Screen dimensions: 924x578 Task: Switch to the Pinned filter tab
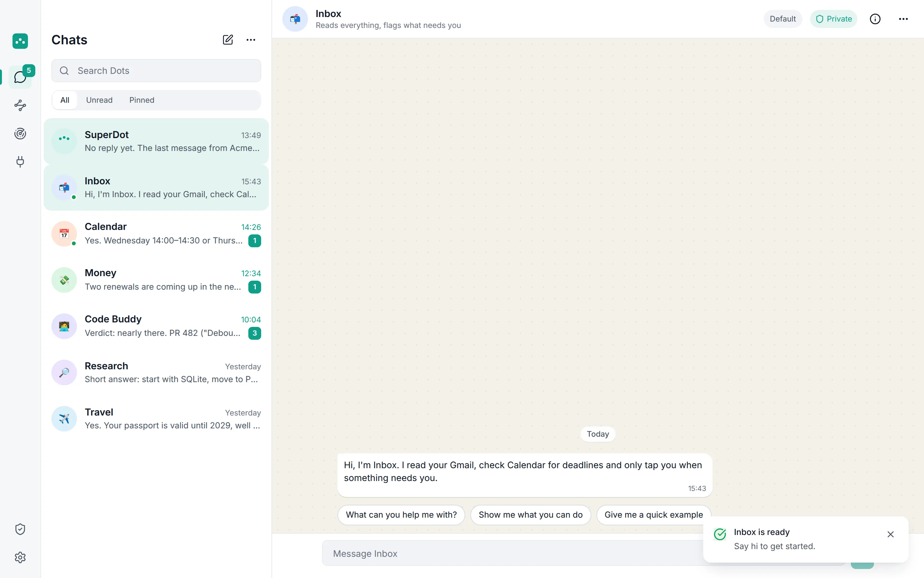142,100
